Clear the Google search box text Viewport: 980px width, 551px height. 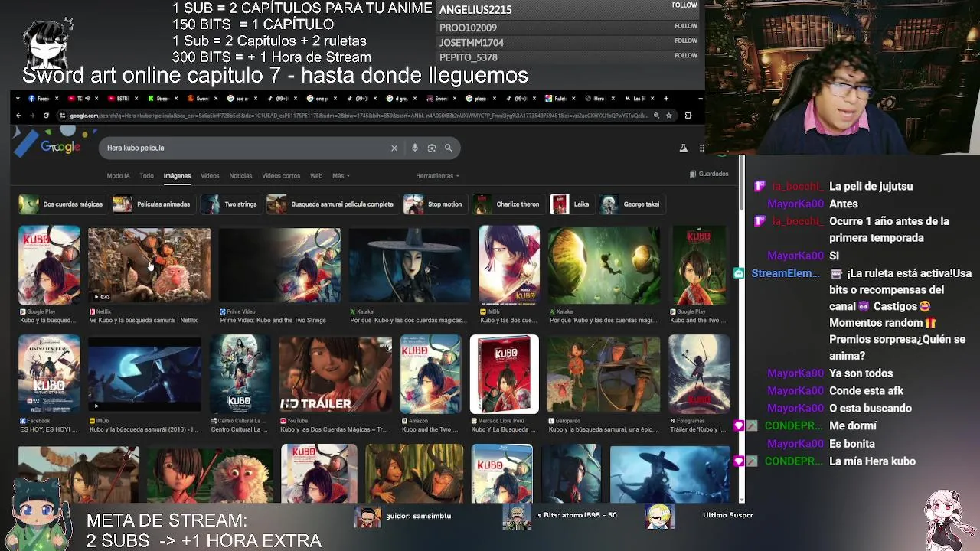(394, 148)
